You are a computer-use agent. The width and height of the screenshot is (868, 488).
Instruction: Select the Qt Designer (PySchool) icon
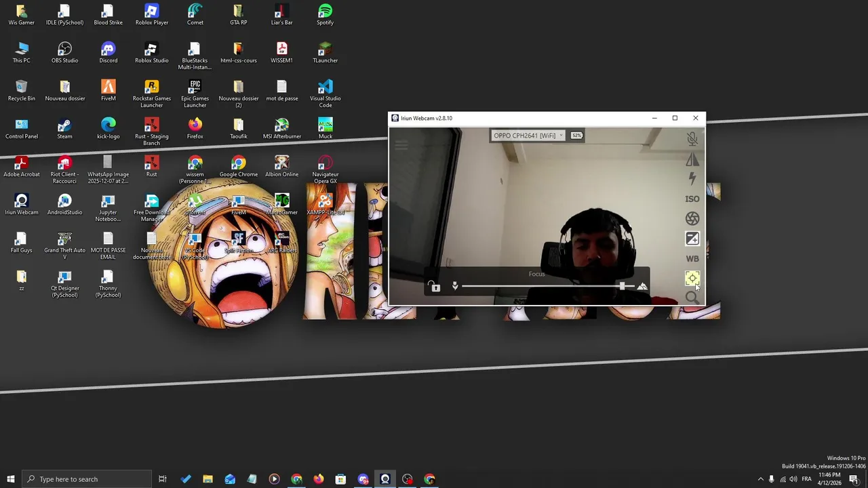64,284
